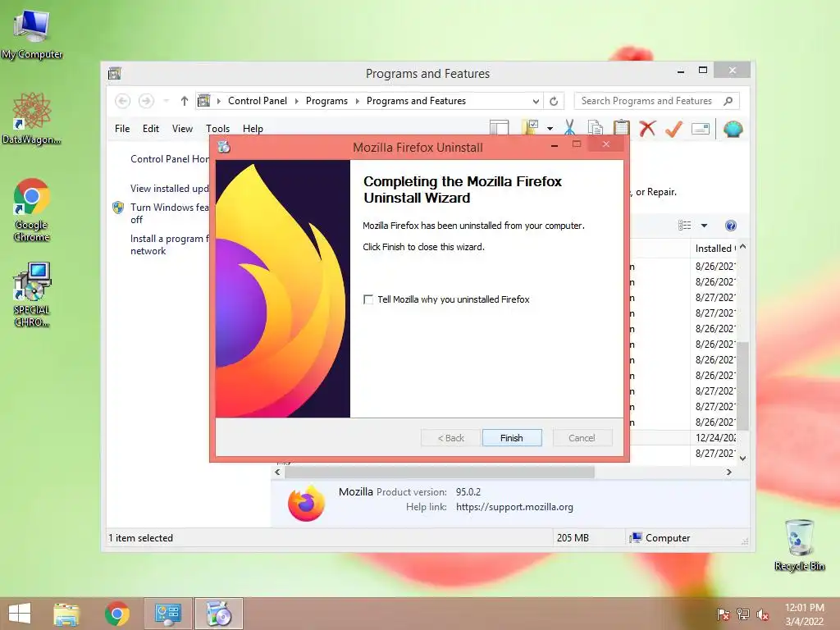This screenshot has width=840, height=630.
Task: Open the address bar history dropdown
Action: coord(535,101)
